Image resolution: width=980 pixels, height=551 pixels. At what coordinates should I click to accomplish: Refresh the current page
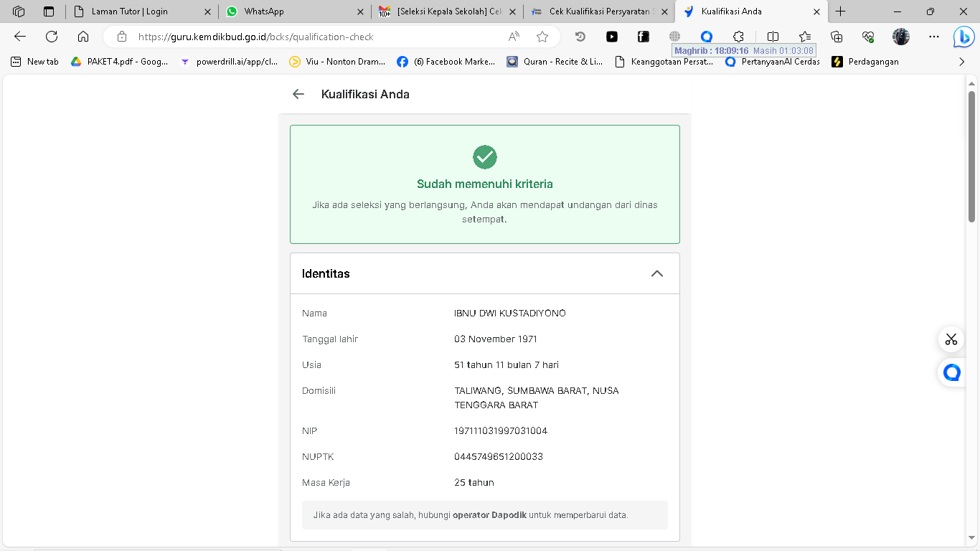[x=52, y=37]
